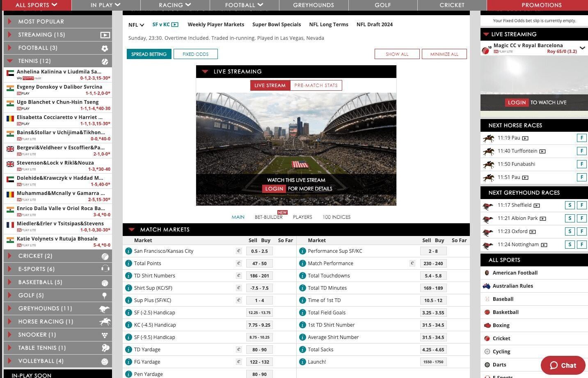The image size is (588, 378).
Task: Click the cricket ball icon beside Magic CC match
Action: coord(486,50)
